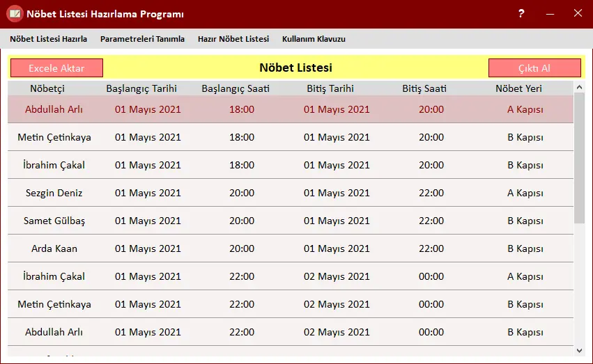Click the vertical scrollbar thumb

pos(579,158)
